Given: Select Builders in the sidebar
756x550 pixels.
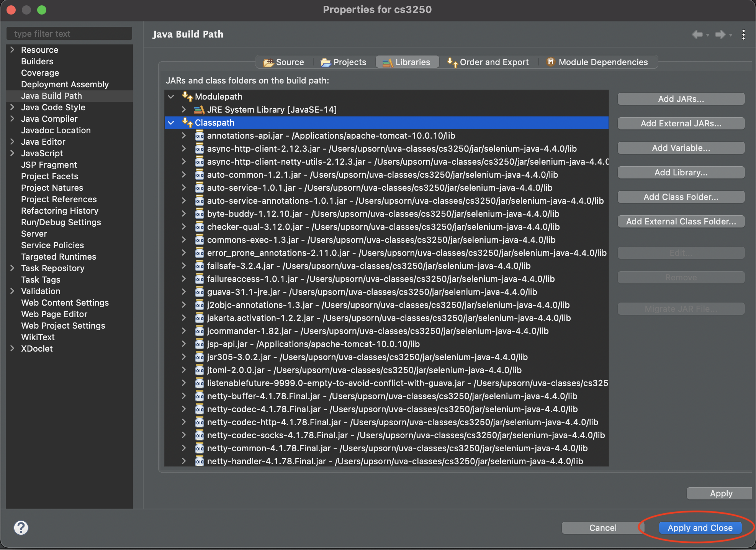Looking at the screenshot, I should click(x=37, y=61).
